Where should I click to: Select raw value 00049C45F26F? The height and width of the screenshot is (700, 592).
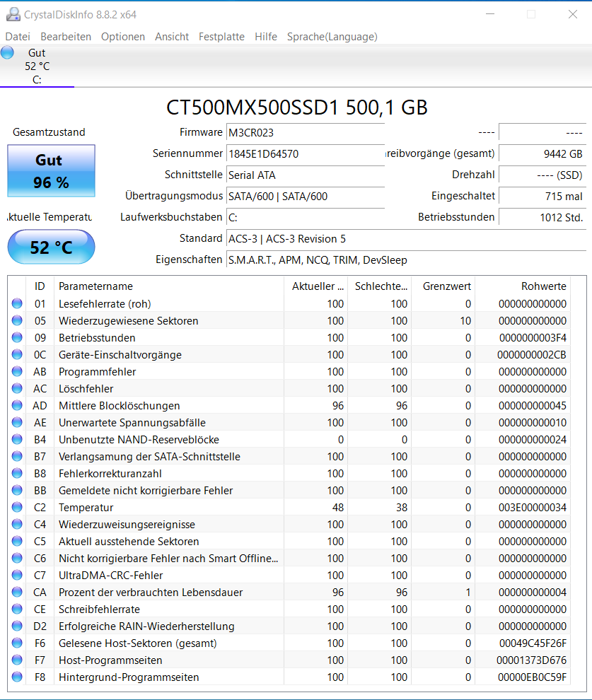tap(533, 643)
